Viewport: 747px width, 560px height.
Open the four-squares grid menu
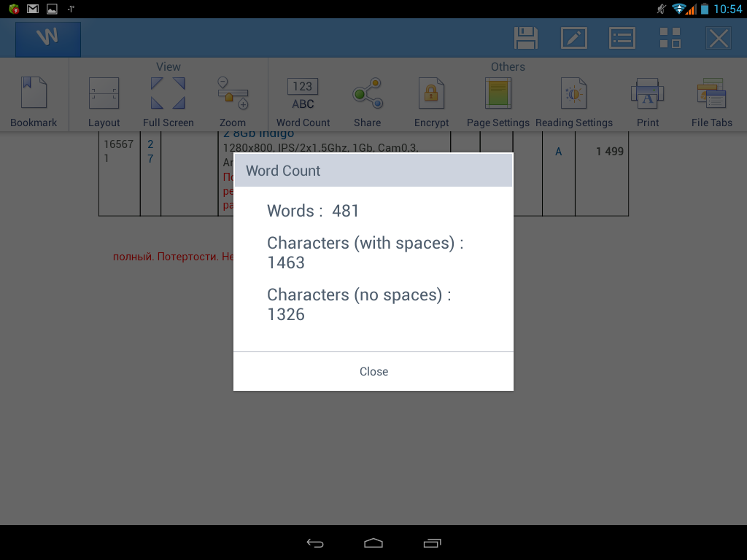(670, 38)
